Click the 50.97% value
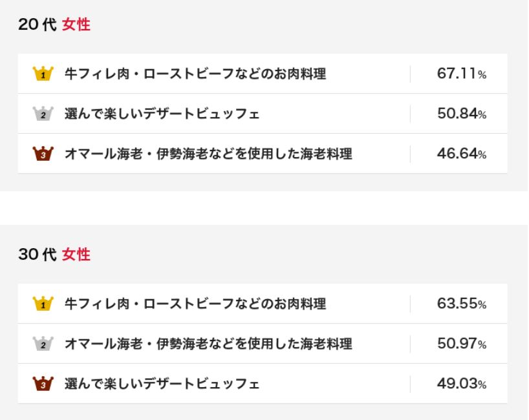Screen dimensions: 529x420 click(462, 344)
